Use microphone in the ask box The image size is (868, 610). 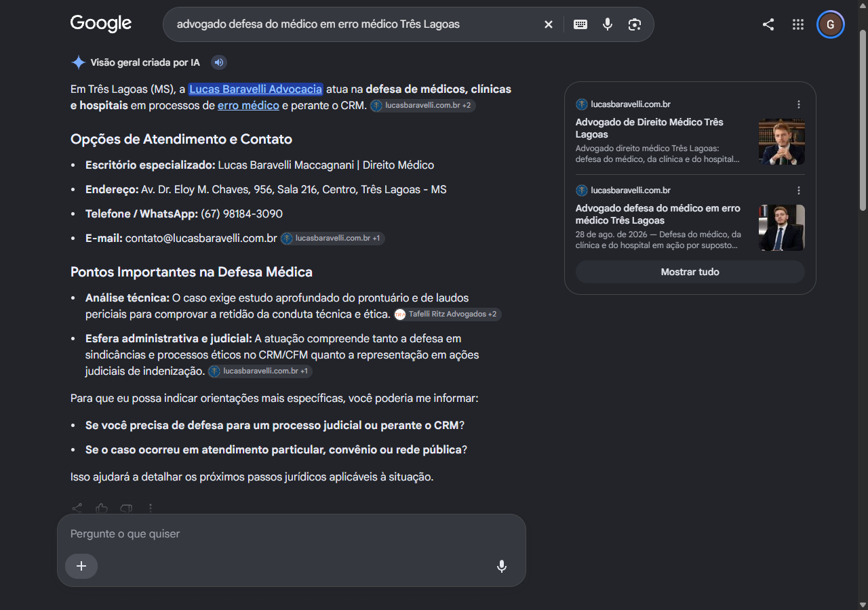coord(502,566)
